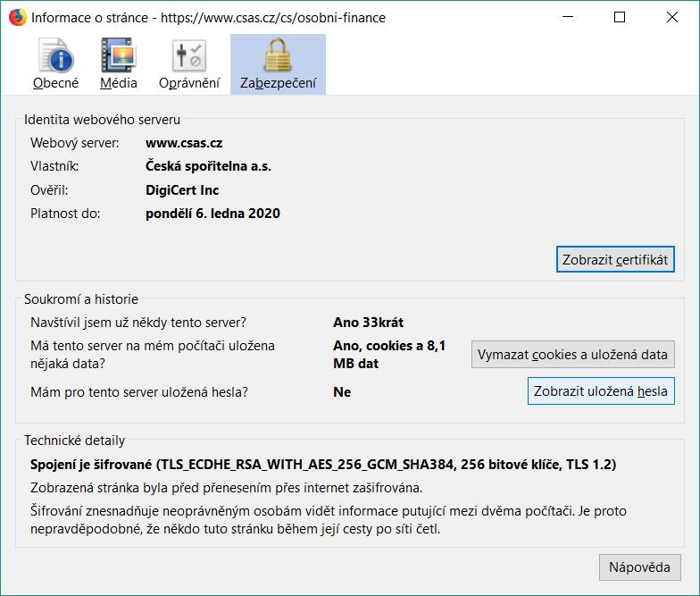This screenshot has height=596, width=700.
Task: Click the Soukromí a historie heading
Action: 81,299
